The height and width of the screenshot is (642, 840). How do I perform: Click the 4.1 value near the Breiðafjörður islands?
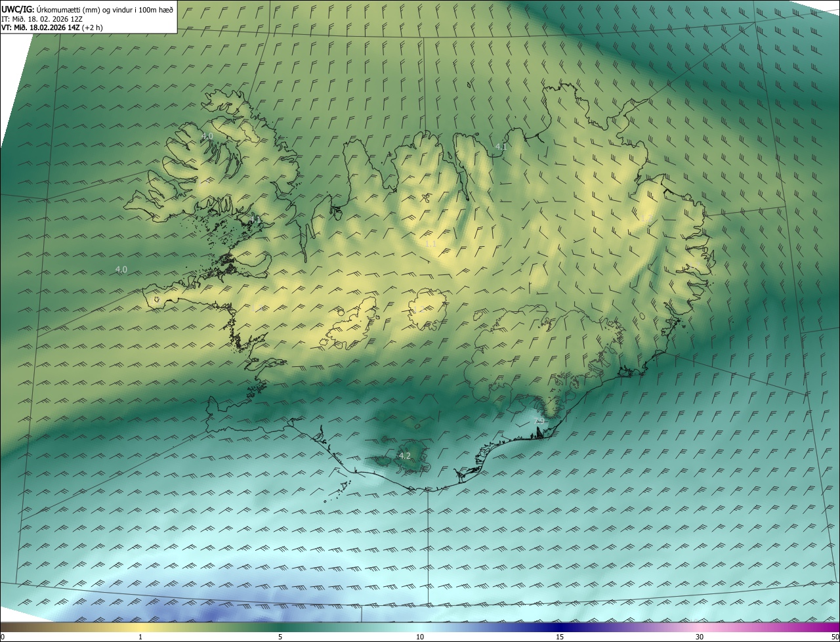[x=256, y=219]
